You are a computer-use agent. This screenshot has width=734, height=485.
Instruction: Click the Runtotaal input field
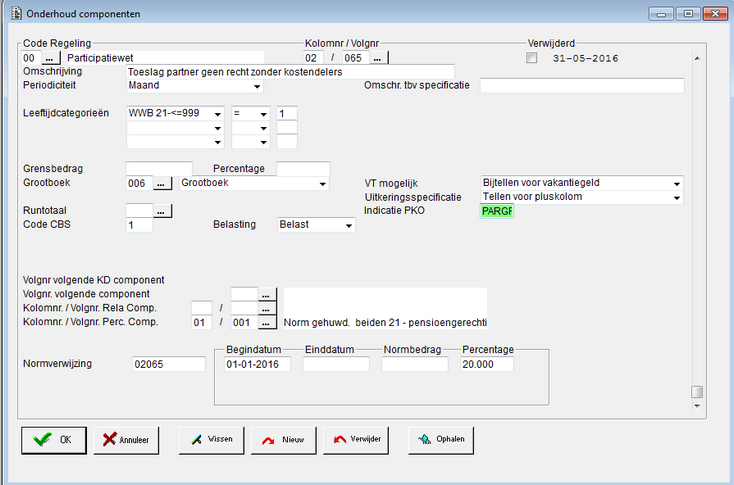point(139,211)
